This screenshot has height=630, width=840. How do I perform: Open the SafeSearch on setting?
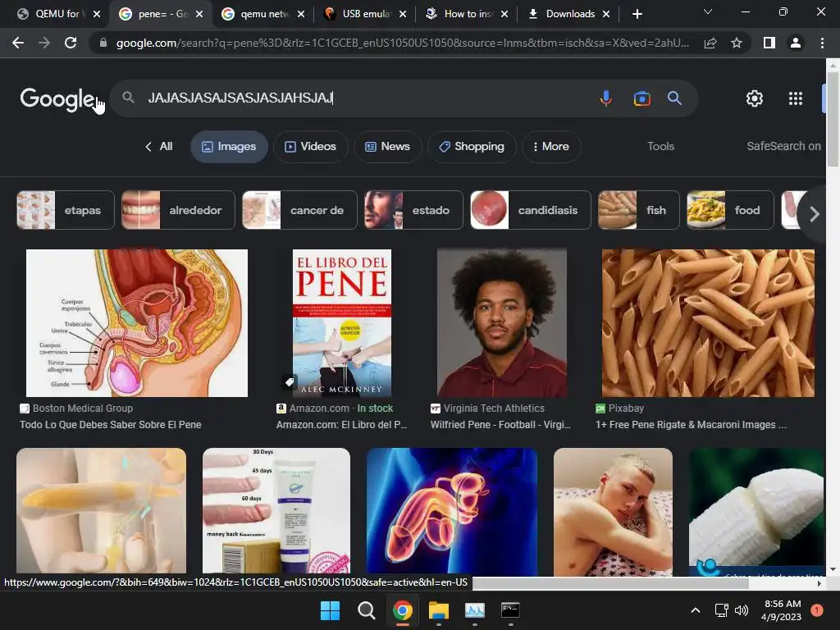coord(783,146)
